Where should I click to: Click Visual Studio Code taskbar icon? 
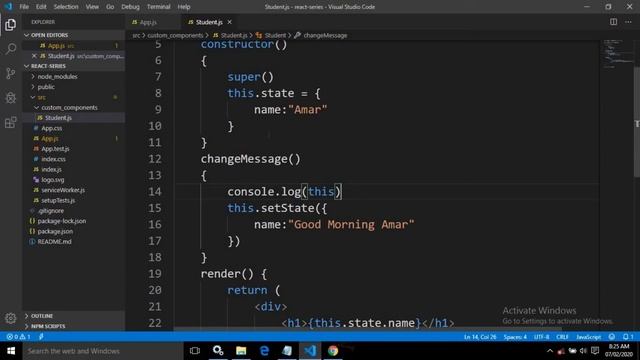coord(310,351)
